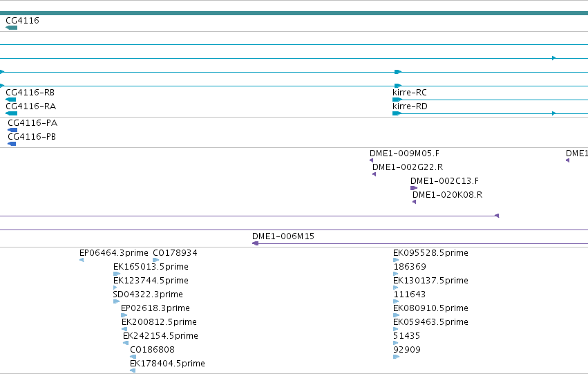Click the DME1-002C13.F marker arrow
The image size is (588, 374).
click(414, 188)
